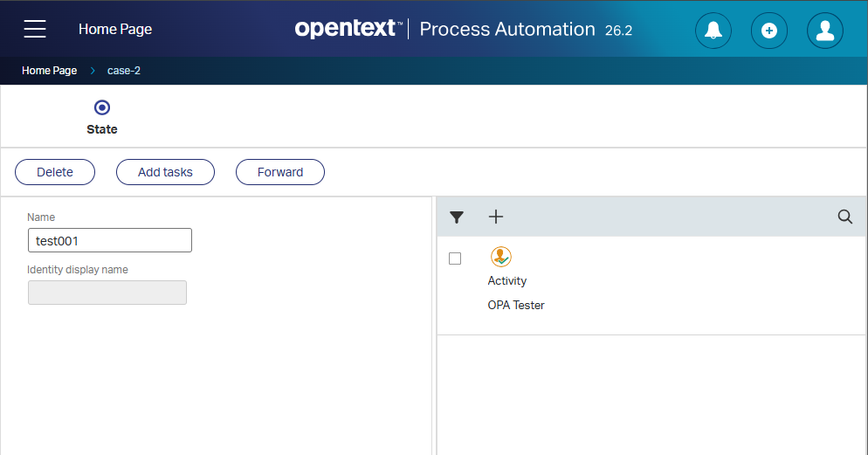Image resolution: width=868 pixels, height=455 pixels.
Task: Click the Forward button
Action: tap(280, 172)
